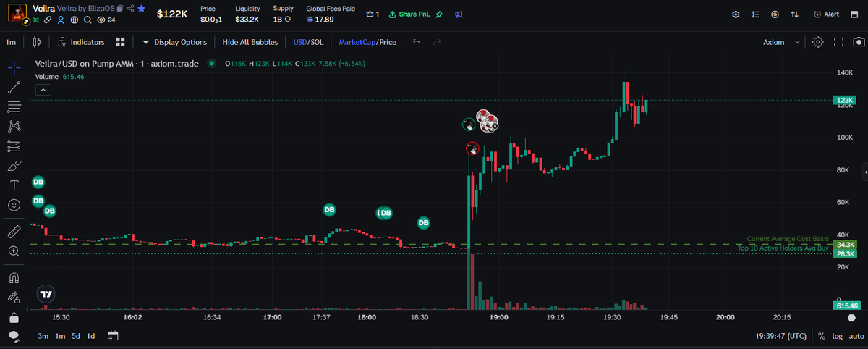Select the ruler measure tool
Viewport: 868px width, 349px height.
click(14, 232)
